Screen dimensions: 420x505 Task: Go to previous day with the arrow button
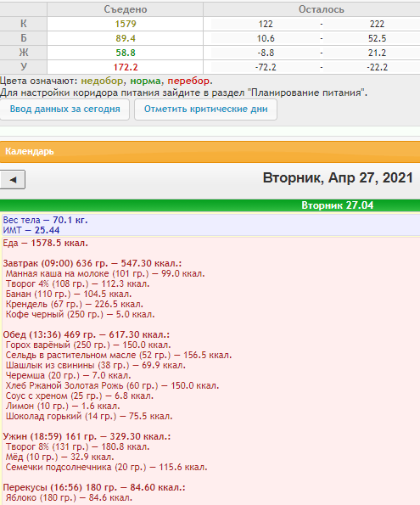point(13,179)
